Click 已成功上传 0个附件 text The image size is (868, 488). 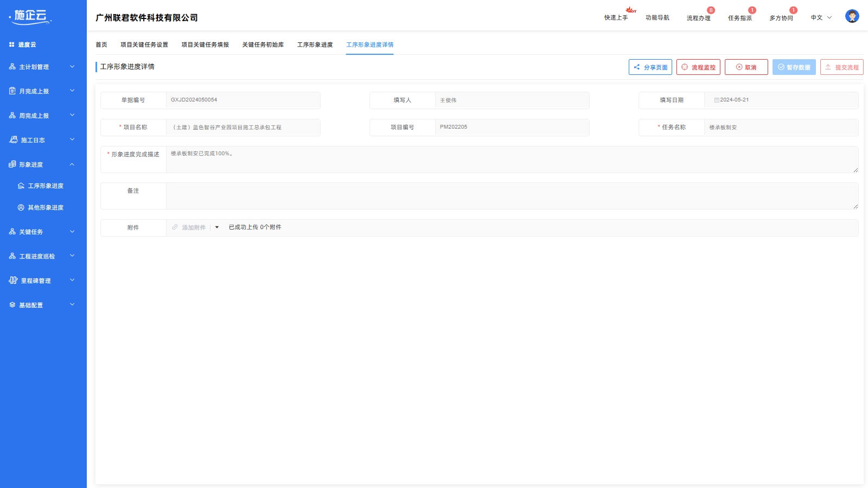255,227
